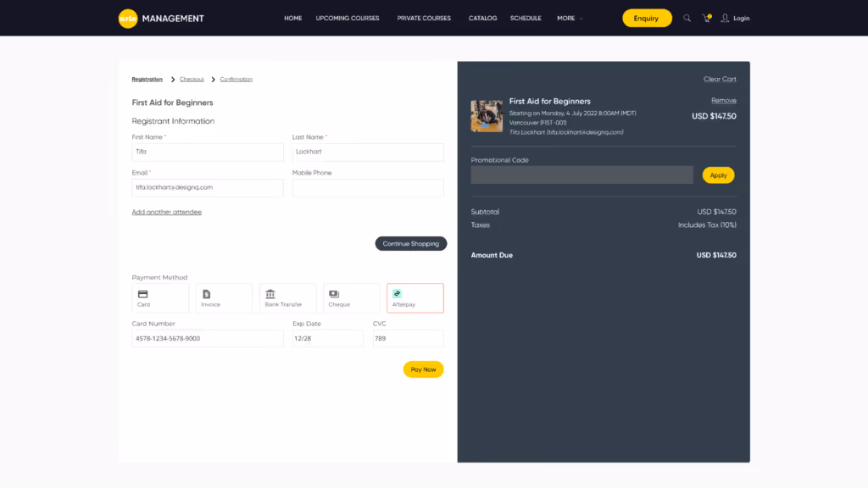Image resolution: width=868 pixels, height=488 pixels.
Task: Focus the CVC field
Action: click(x=408, y=339)
